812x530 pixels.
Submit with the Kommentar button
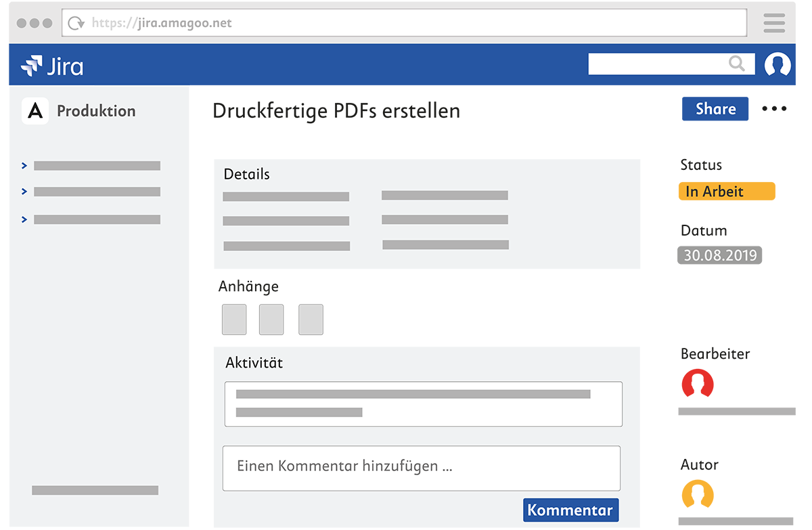click(570, 510)
